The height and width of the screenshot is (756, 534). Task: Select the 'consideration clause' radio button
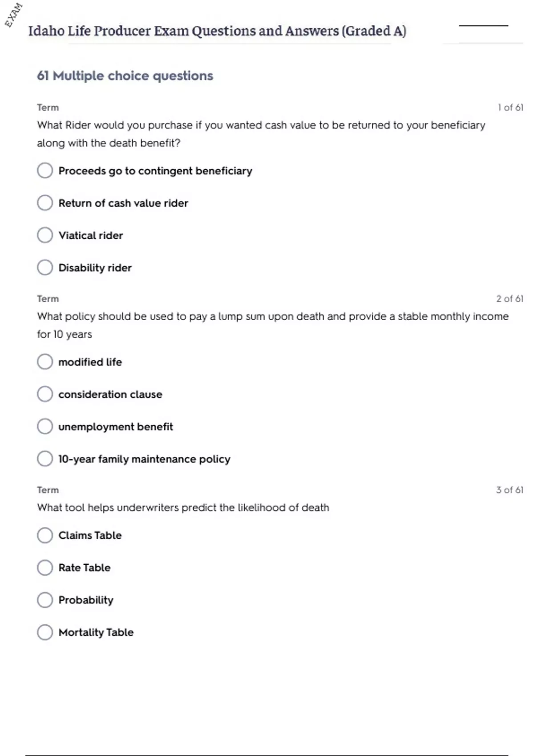coord(45,394)
